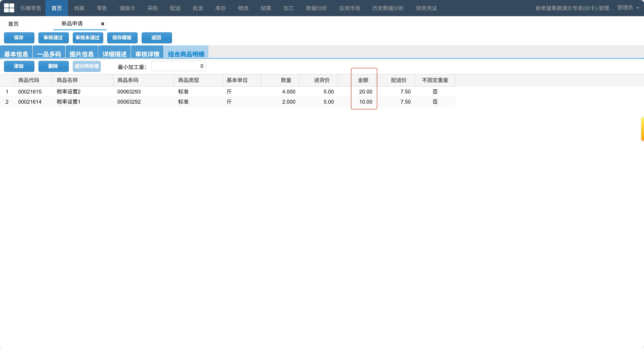Open the 配送 menu

(175, 8)
